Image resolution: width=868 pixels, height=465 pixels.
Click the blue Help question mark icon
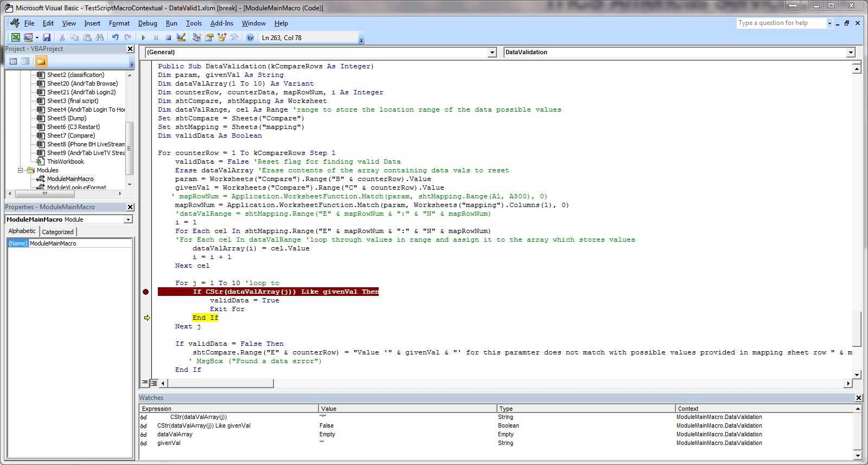tap(250, 37)
